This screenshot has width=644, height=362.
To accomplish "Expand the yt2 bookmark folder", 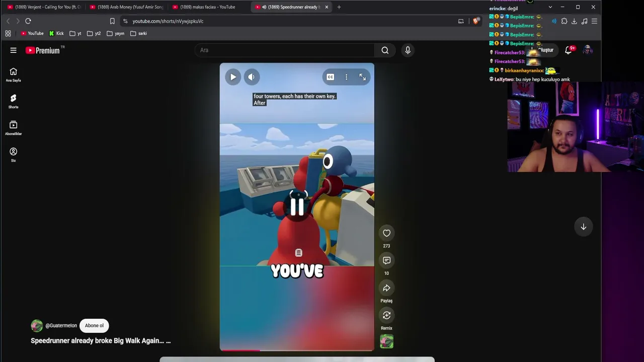I will [94, 34].
